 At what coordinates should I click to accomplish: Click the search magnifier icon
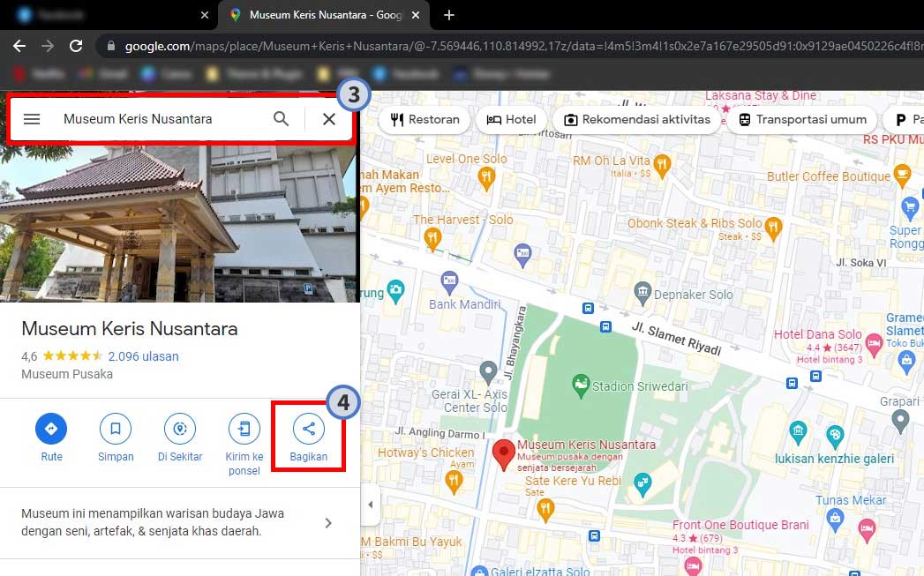coord(281,118)
